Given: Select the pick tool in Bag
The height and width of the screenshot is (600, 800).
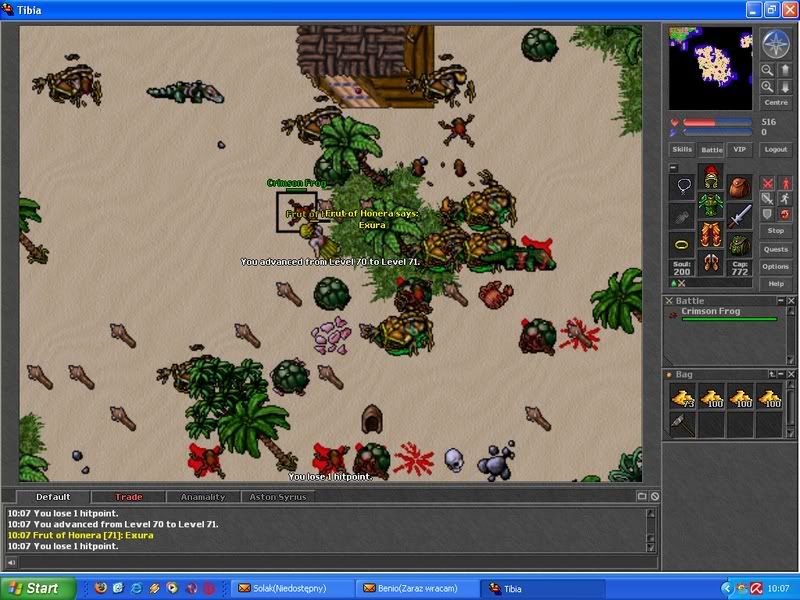Looking at the screenshot, I should (x=683, y=424).
